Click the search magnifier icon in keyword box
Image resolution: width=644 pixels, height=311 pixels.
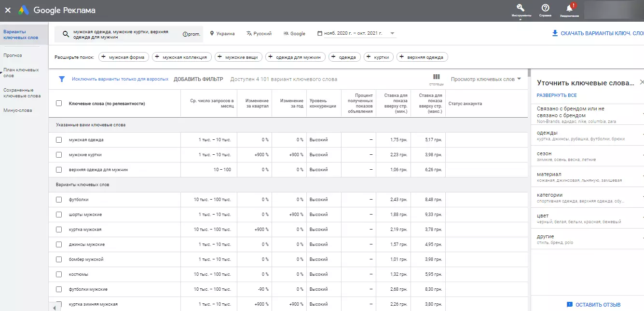[65, 34]
